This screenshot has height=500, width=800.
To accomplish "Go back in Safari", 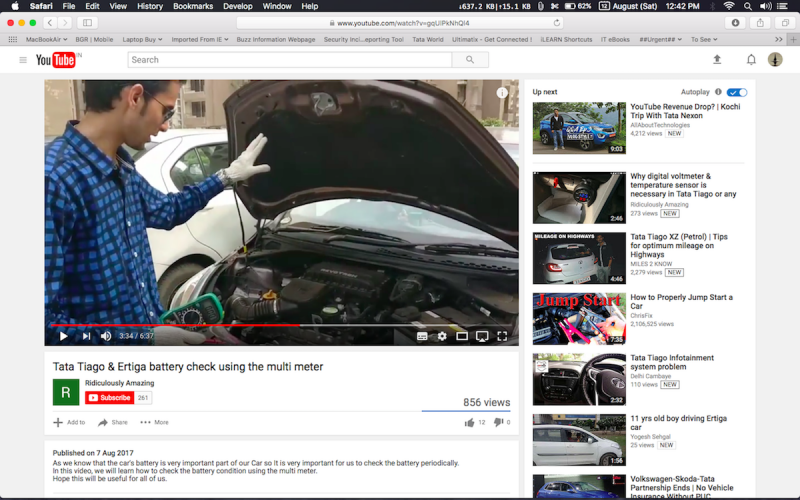I will point(49,22).
